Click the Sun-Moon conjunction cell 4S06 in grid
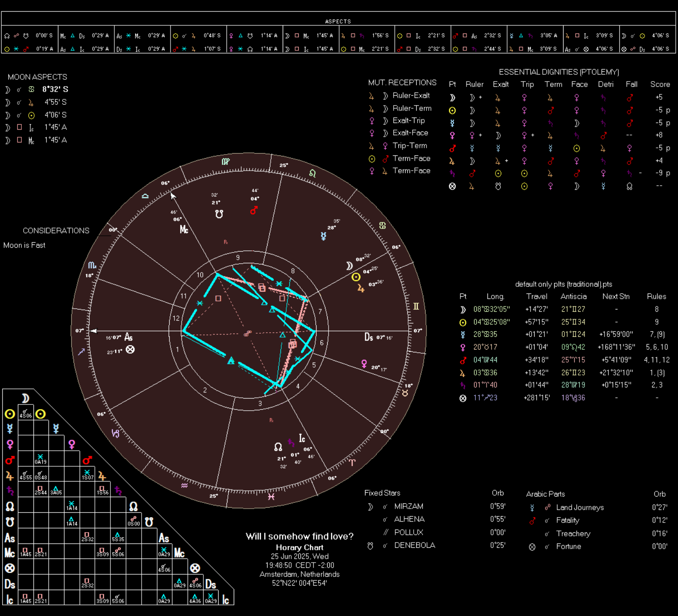Image resolution: width=678 pixels, height=616 pixels. click(x=25, y=414)
